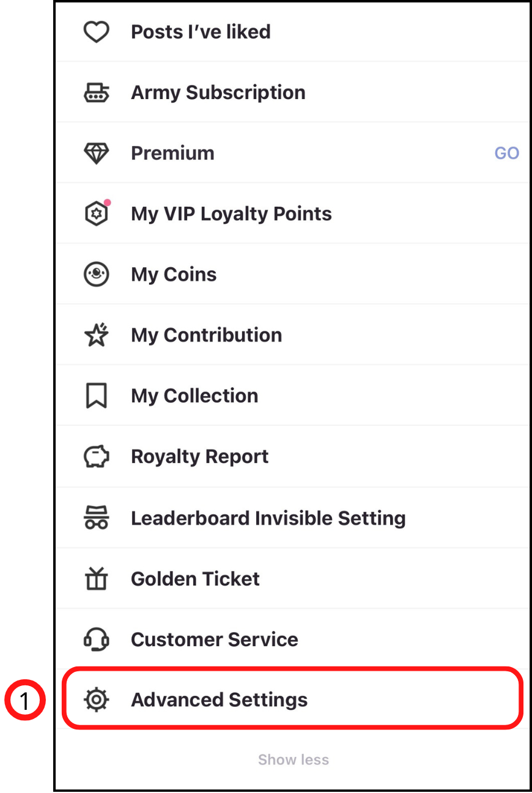This screenshot has height=793, width=532.
Task: Open the Leaderboard Invisible Setting entry
Action: point(268,518)
